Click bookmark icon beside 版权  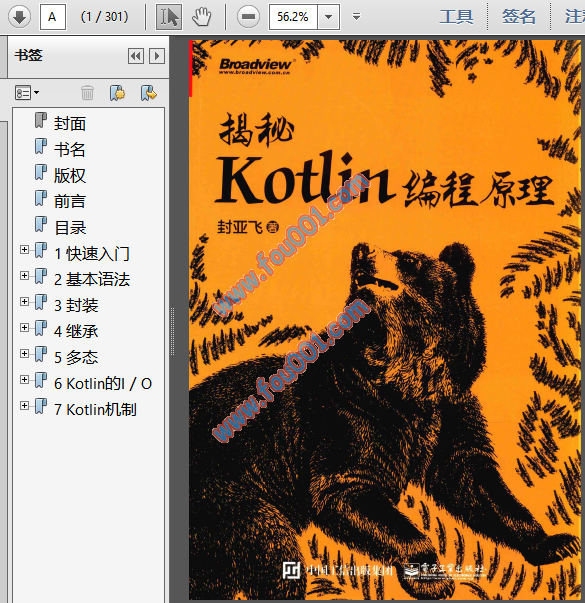pyautogui.click(x=41, y=172)
